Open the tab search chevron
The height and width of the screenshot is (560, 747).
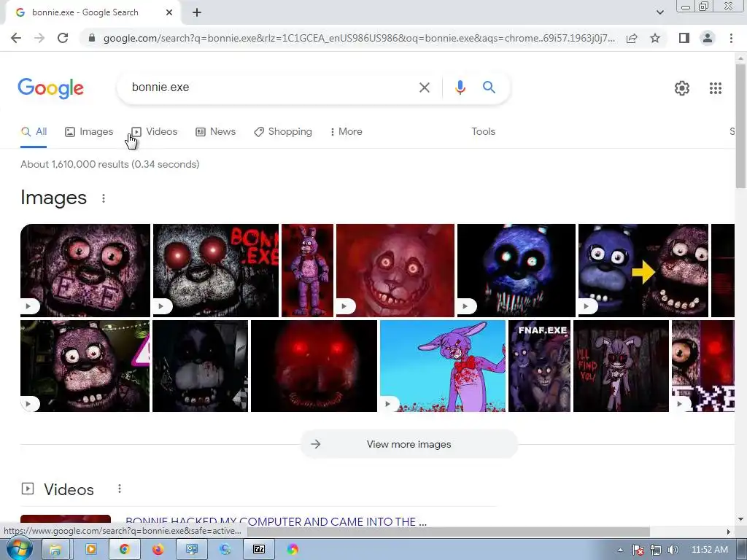pyautogui.click(x=659, y=13)
